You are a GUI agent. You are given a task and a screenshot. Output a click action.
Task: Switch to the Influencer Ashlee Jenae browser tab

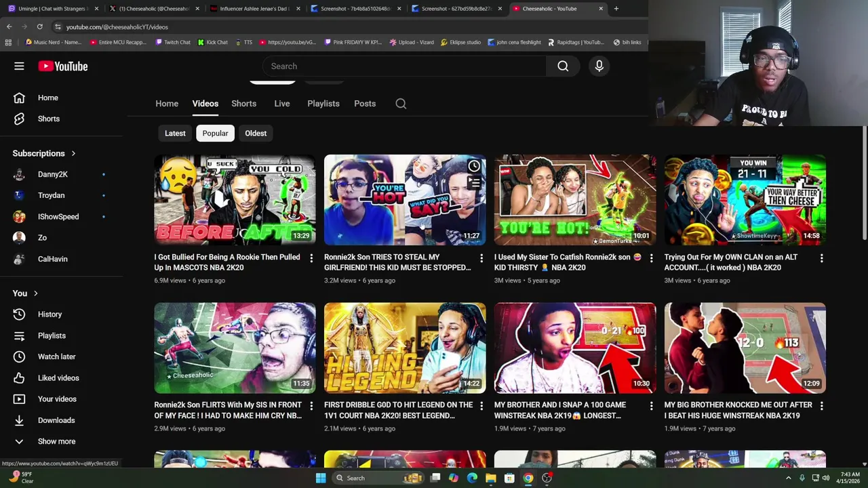click(253, 9)
